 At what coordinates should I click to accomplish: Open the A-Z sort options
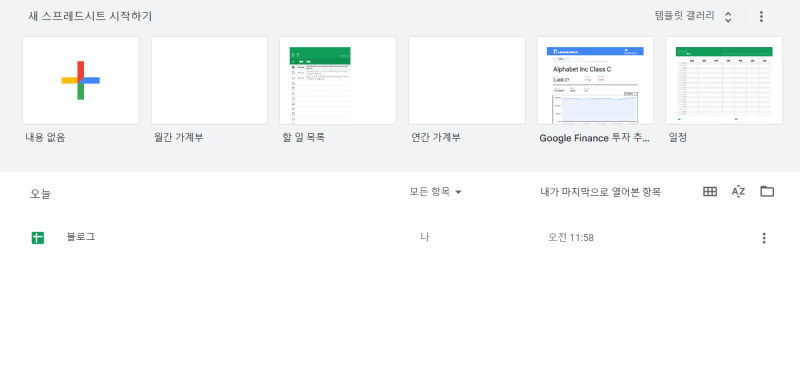point(738,192)
